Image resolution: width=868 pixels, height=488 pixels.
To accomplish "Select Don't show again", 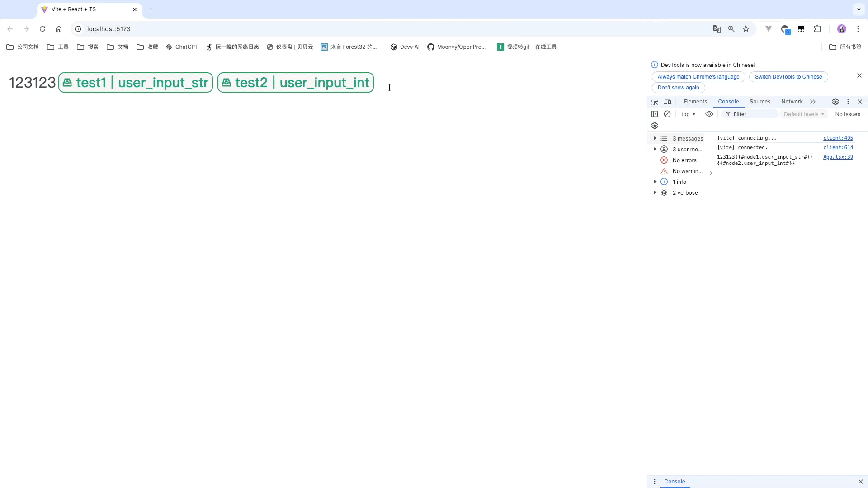I will (x=679, y=88).
